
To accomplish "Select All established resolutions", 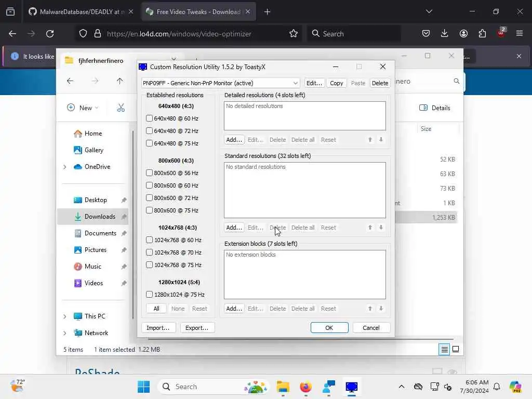I will coord(156,309).
